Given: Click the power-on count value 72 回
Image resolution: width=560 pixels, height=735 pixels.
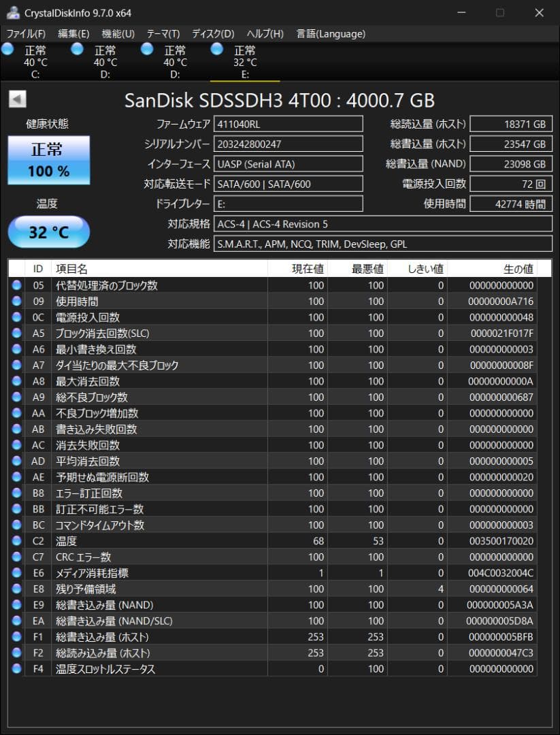Looking at the screenshot, I should tap(511, 184).
